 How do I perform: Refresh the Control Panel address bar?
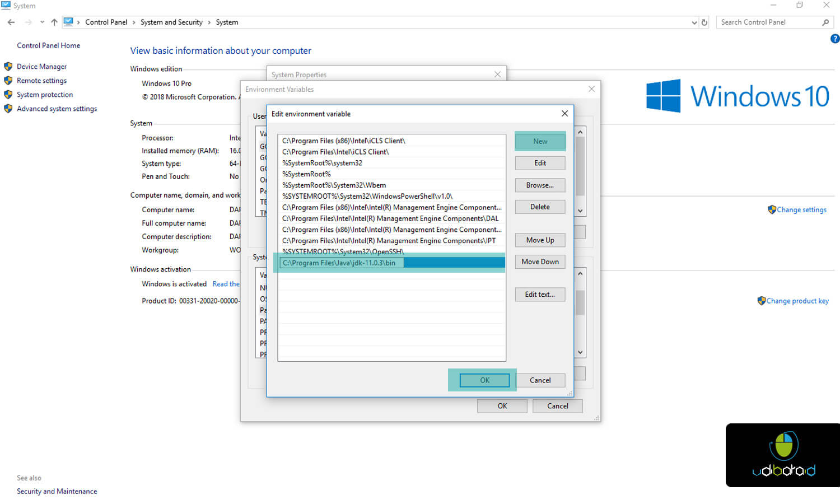(x=704, y=22)
